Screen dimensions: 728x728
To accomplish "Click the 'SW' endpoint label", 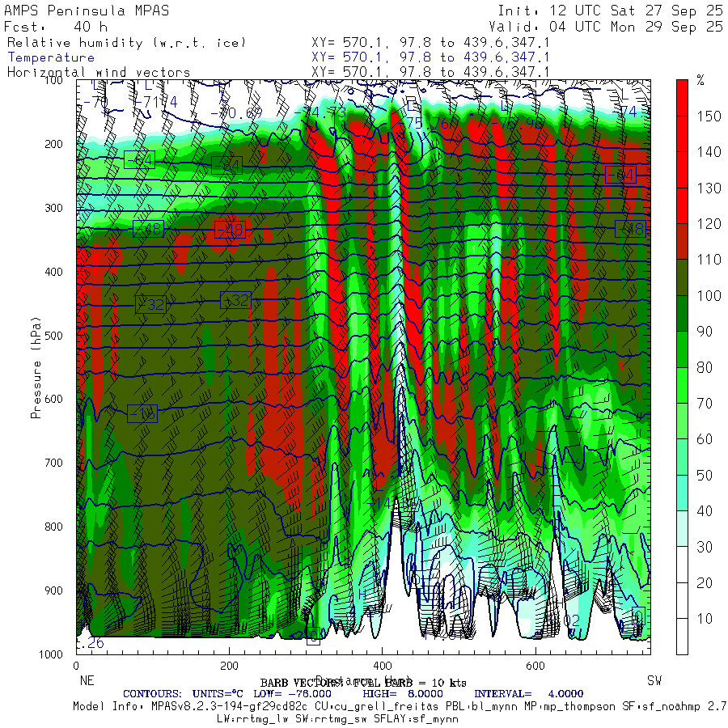I will (654, 681).
